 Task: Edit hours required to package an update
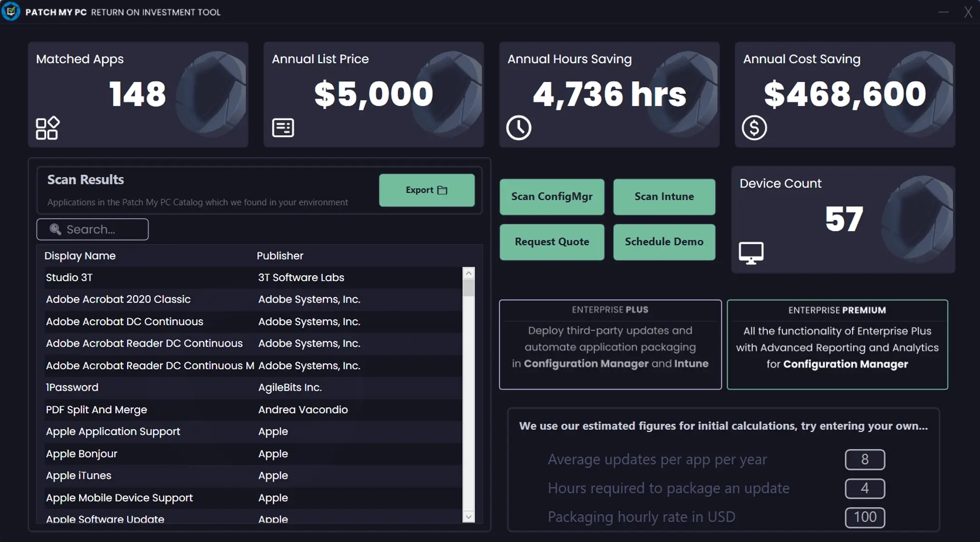864,488
